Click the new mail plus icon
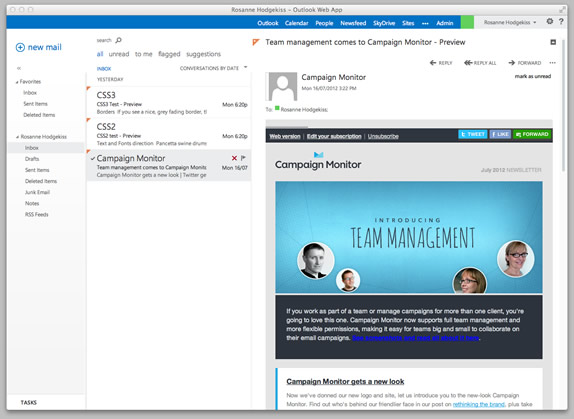 point(20,47)
